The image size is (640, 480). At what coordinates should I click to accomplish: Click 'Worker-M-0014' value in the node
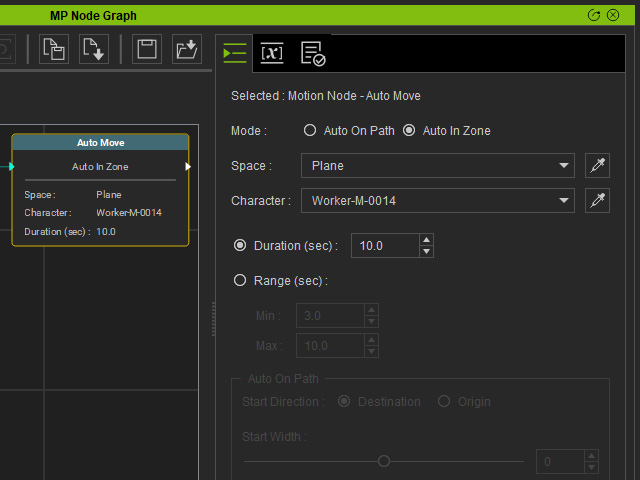click(129, 213)
